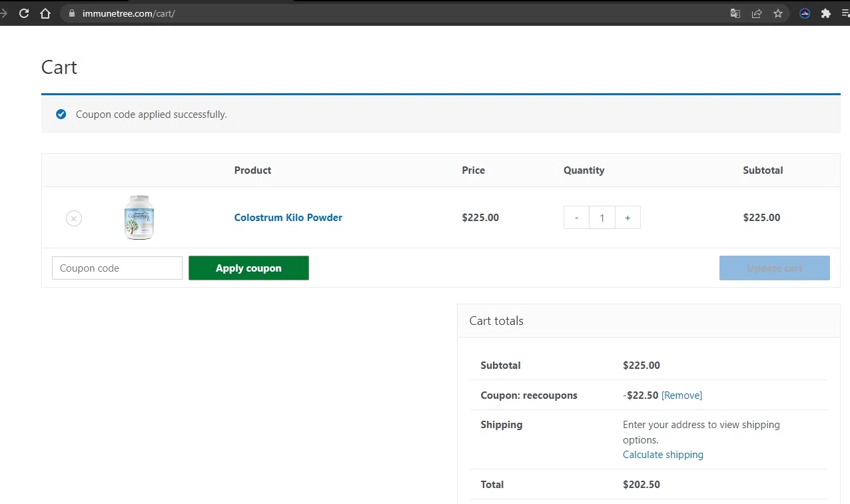
Task: View site security lock icon
Action: point(72,13)
